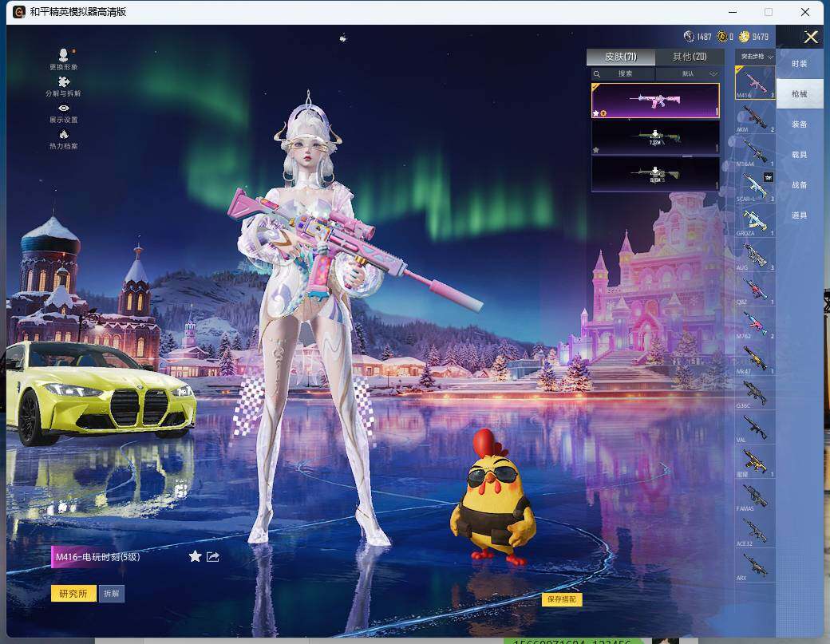830x644 pixels.
Task: Open the 热力档案 flame icon
Action: pos(64,134)
